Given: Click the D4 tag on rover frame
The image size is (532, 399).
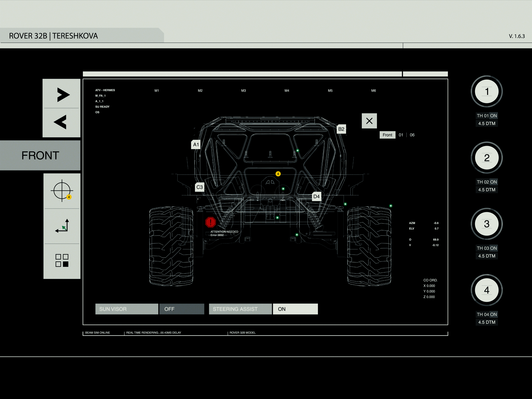Looking at the screenshot, I should (x=316, y=196).
